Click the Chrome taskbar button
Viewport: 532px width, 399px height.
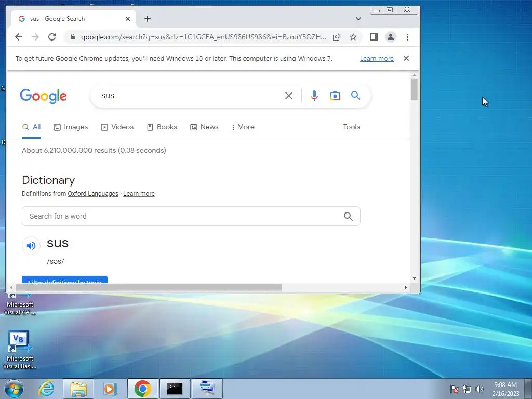click(x=142, y=389)
